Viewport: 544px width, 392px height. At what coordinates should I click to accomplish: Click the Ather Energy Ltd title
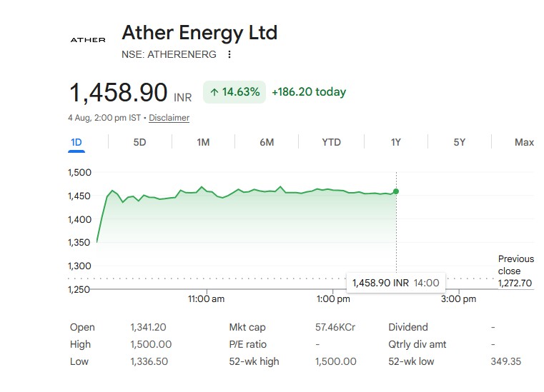point(199,33)
